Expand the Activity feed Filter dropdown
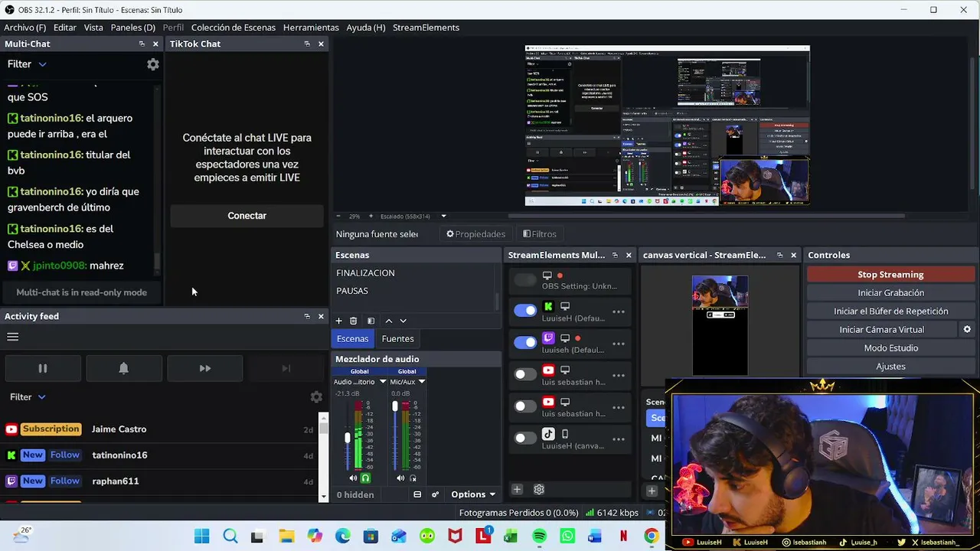The image size is (980, 551). click(28, 396)
